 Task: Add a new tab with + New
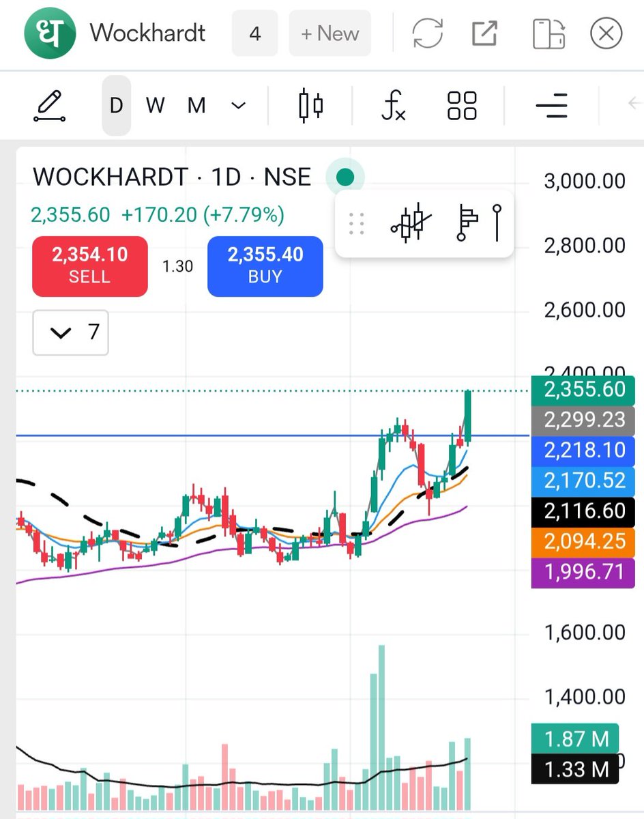click(330, 33)
